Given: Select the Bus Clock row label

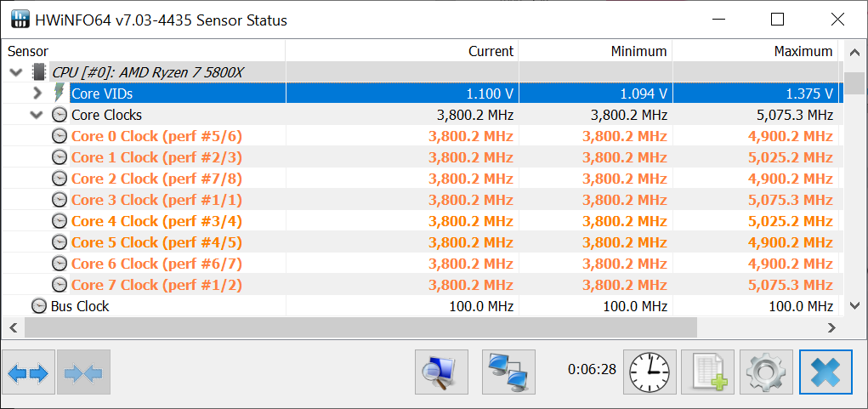Looking at the screenshot, I should 80,306.
